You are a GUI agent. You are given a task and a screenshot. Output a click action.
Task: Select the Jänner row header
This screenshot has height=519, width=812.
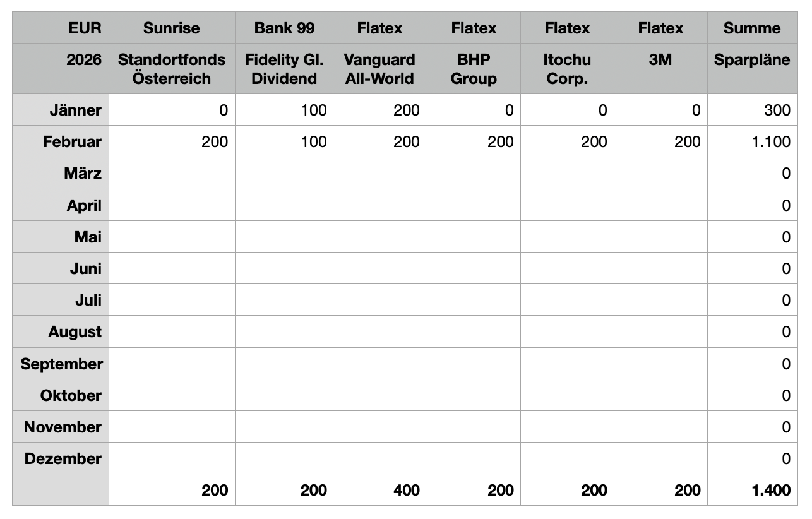tap(61, 110)
